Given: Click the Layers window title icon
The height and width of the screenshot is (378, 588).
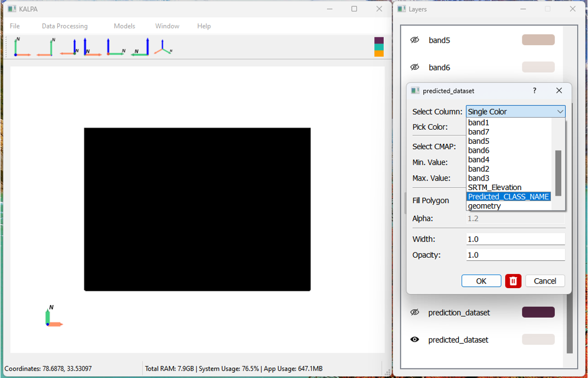Looking at the screenshot, I should coord(402,9).
